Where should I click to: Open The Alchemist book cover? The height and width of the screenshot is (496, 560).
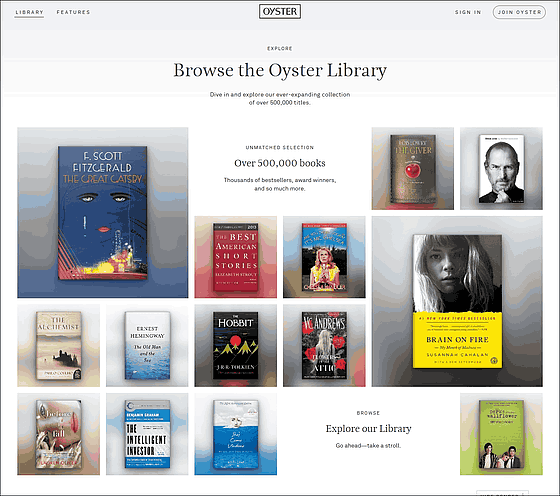pyautogui.click(x=58, y=345)
